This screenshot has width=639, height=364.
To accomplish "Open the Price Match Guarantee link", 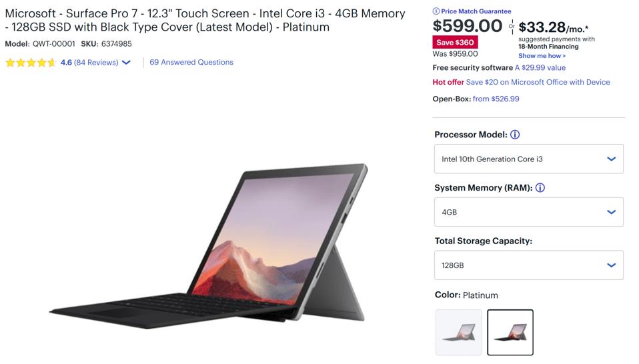I will coord(476,11).
